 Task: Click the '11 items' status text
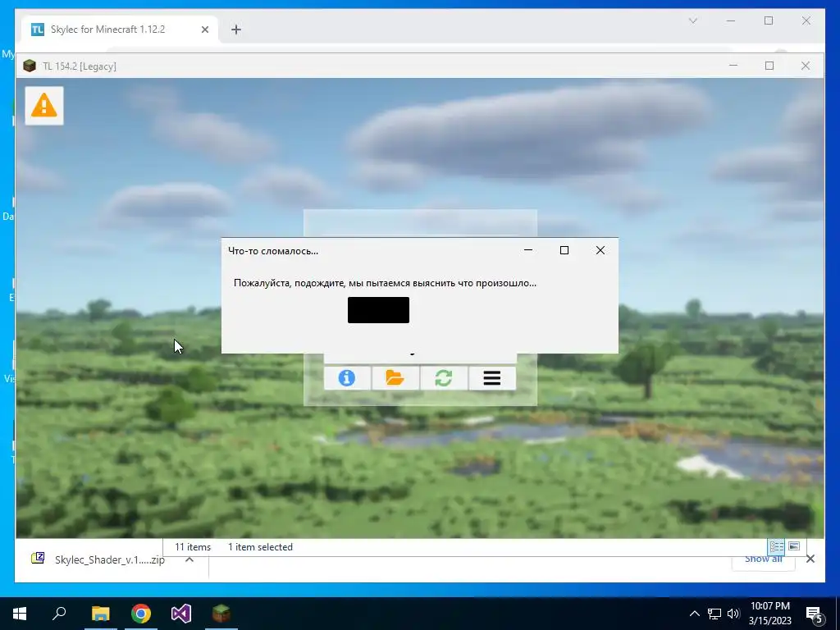pyautogui.click(x=193, y=547)
